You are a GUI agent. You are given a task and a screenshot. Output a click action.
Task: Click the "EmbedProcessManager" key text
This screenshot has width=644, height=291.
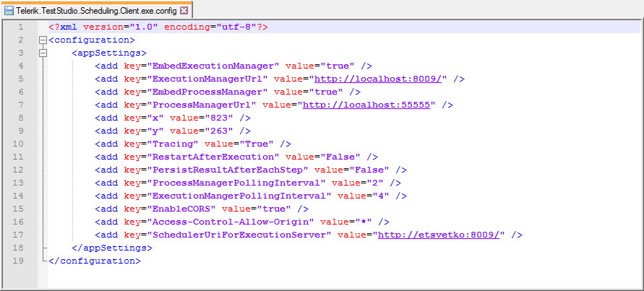click(x=207, y=92)
